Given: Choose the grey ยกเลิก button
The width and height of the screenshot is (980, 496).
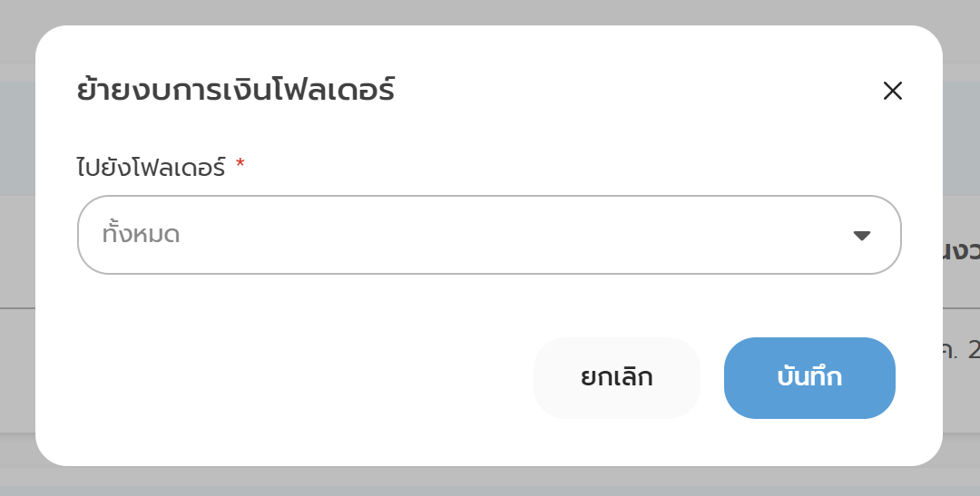Looking at the screenshot, I should pos(617,378).
